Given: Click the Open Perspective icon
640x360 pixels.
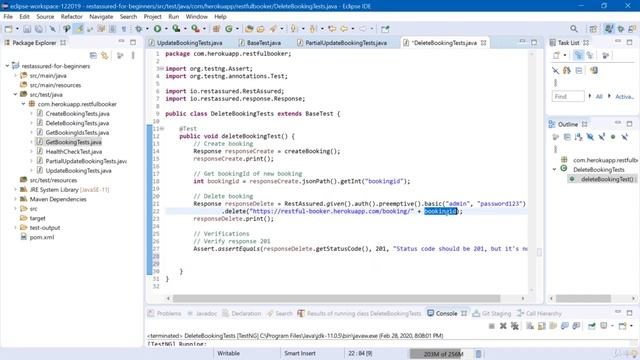Looking at the screenshot, I should [x=593, y=29].
